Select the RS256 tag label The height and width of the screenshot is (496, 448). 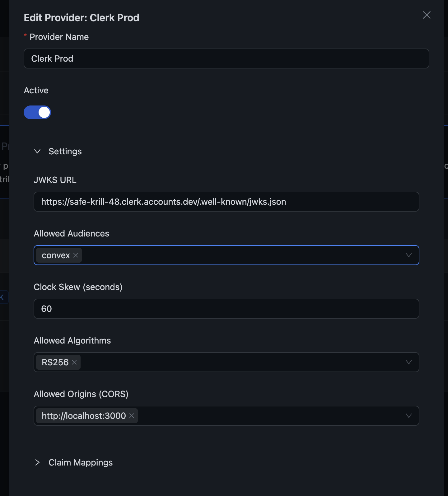click(x=55, y=362)
